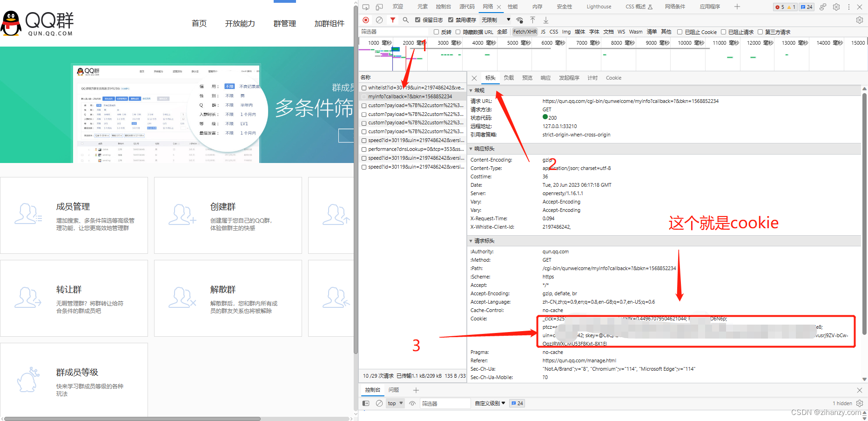Open the 应用程序 tab
This screenshot has width=868, height=421.
pyautogui.click(x=710, y=7)
